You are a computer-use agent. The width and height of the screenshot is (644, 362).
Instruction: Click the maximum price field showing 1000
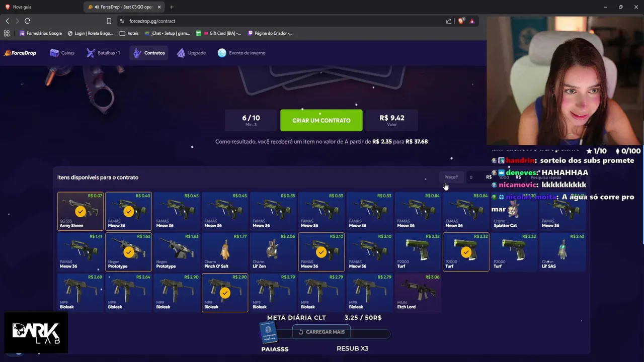click(509, 177)
